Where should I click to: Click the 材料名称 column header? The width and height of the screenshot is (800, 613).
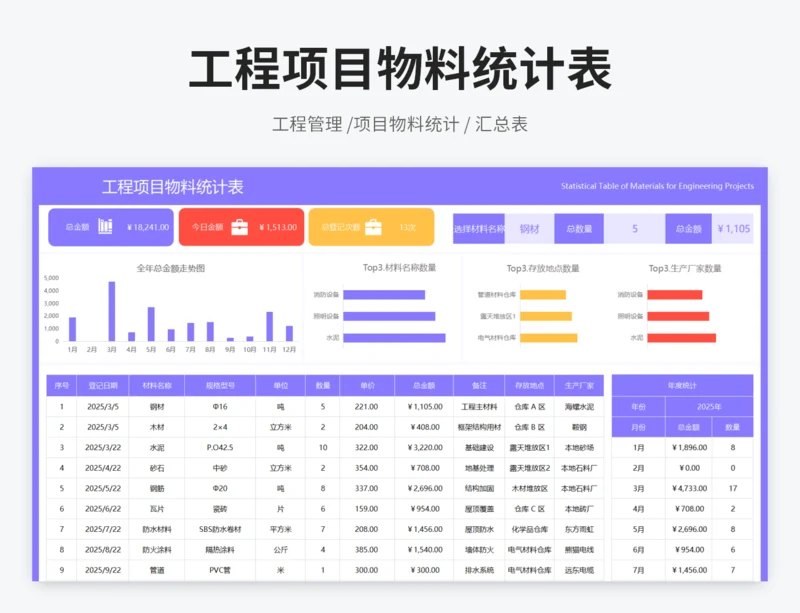pyautogui.click(x=157, y=385)
